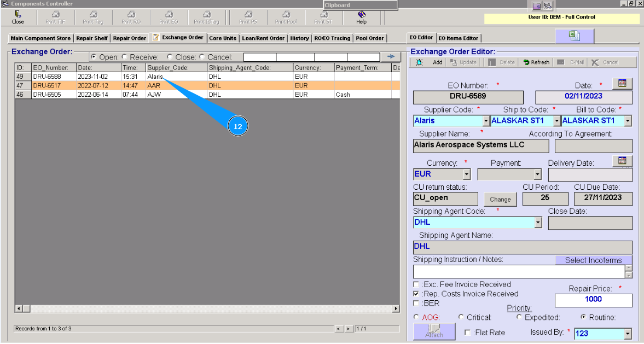The width and height of the screenshot is (644, 344).
Task: Open the calendar icon next to Date
Action: pyautogui.click(x=622, y=83)
